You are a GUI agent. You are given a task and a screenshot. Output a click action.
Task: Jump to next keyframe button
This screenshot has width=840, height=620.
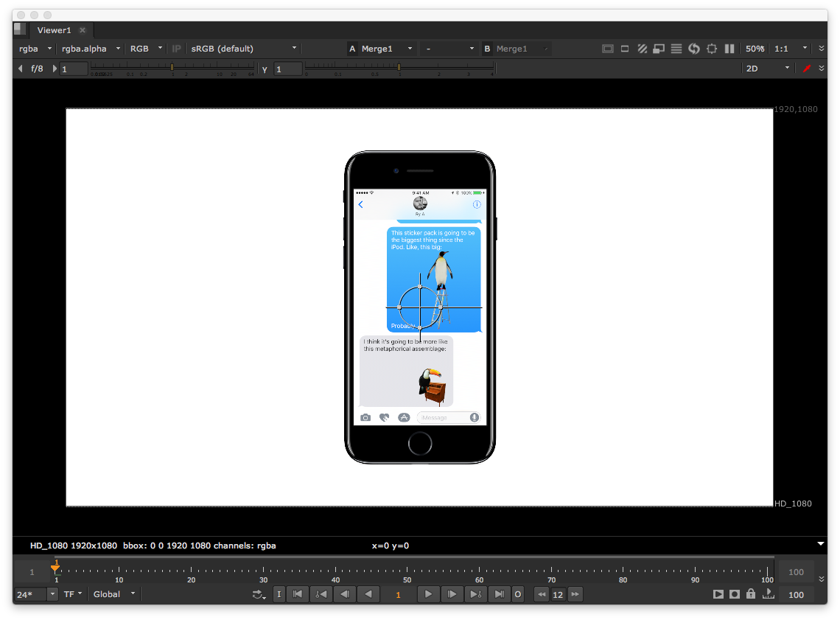click(x=475, y=593)
